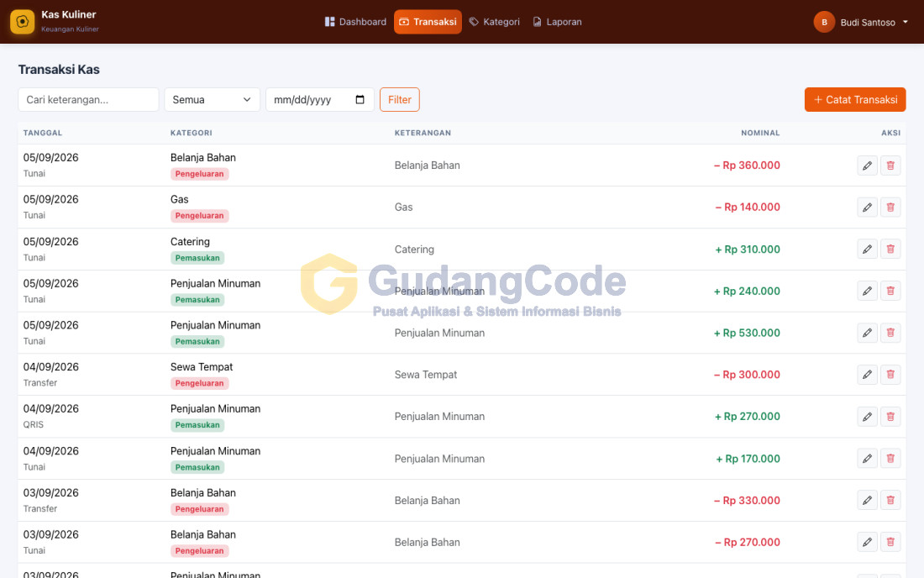Open the Laporan menu
This screenshot has height=578, width=924.
(x=558, y=22)
